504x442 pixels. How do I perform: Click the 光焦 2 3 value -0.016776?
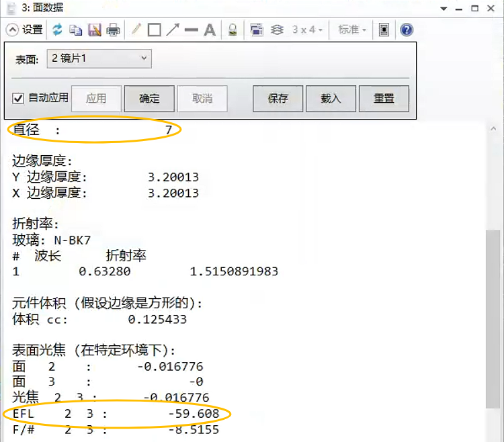click(176, 398)
